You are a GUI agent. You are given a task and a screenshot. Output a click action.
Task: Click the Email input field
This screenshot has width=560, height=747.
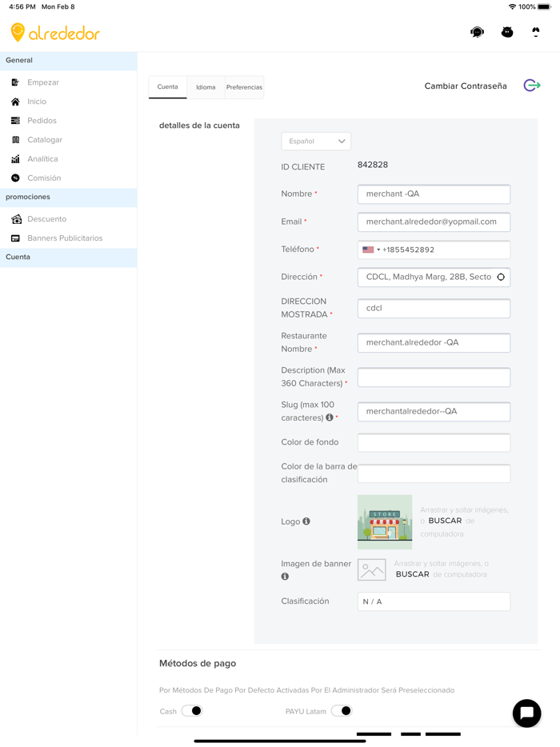(434, 222)
